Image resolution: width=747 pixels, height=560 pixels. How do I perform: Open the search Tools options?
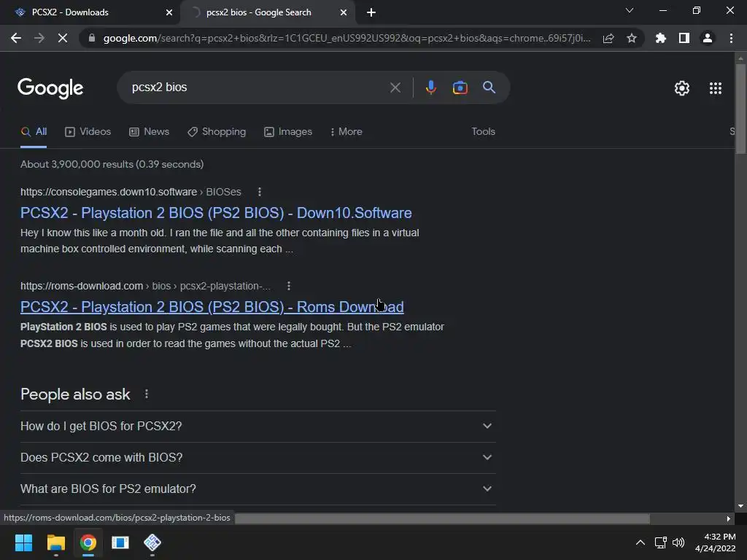point(483,131)
